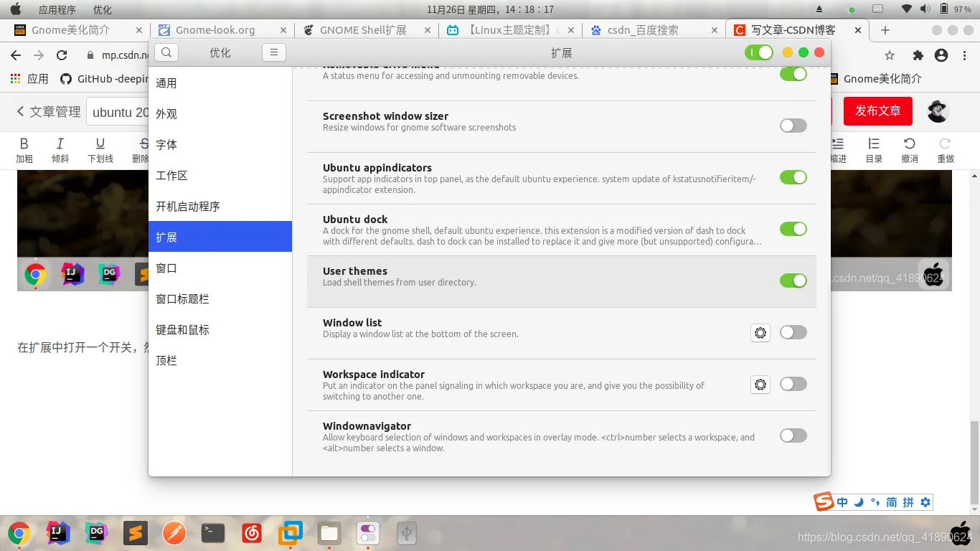Select 通用 in the Tweaks sidebar
Viewport: 980px width, 551px height.
[220, 83]
